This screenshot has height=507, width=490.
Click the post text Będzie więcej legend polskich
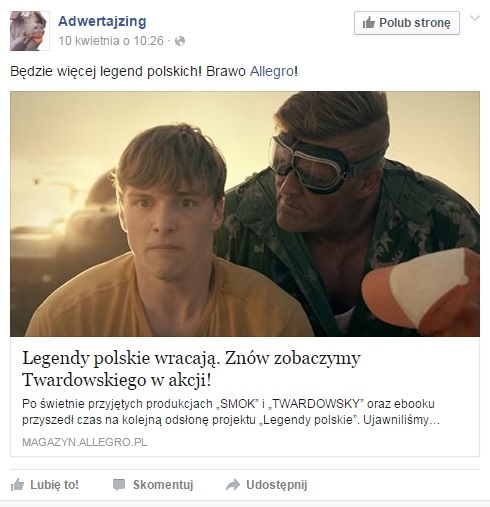[x=106, y=71]
